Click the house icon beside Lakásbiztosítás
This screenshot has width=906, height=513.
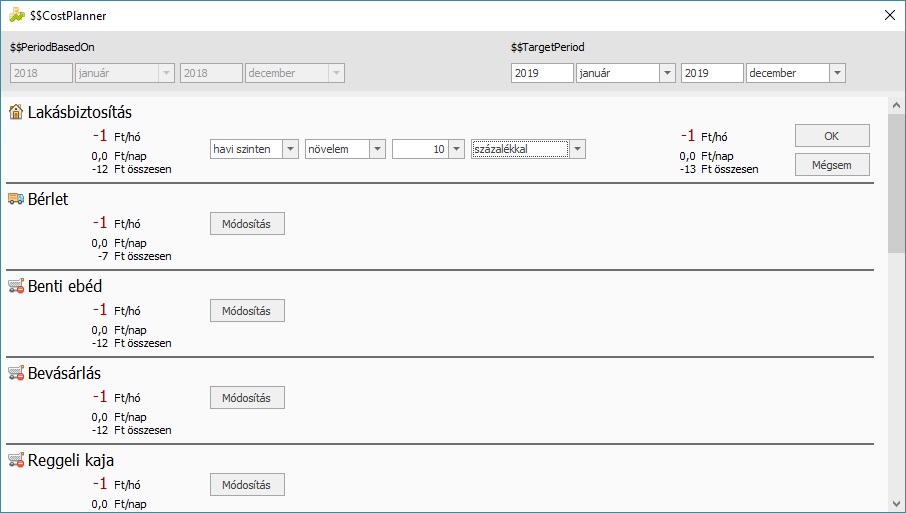[16, 112]
